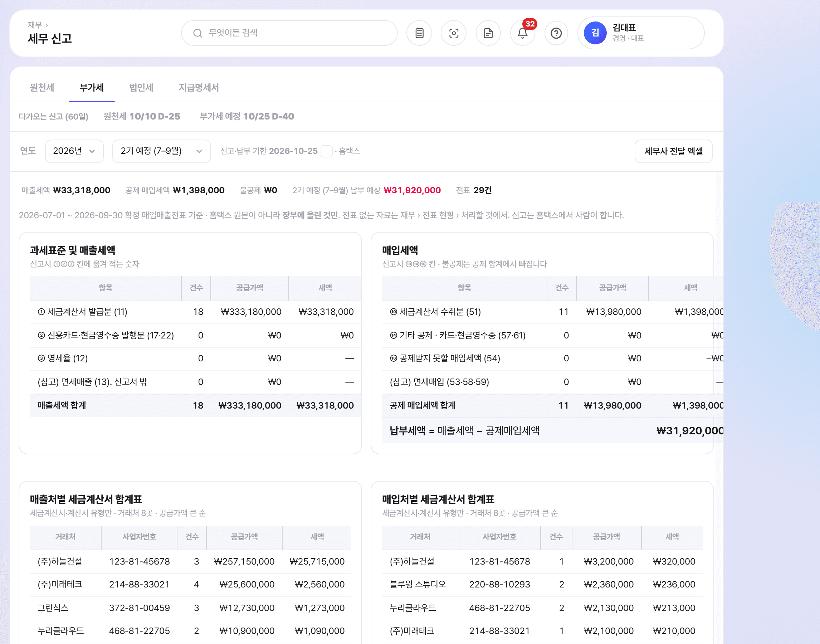Viewport: 820px width, 644px height.
Task: Click the 김 profile avatar circle
Action: (595, 33)
